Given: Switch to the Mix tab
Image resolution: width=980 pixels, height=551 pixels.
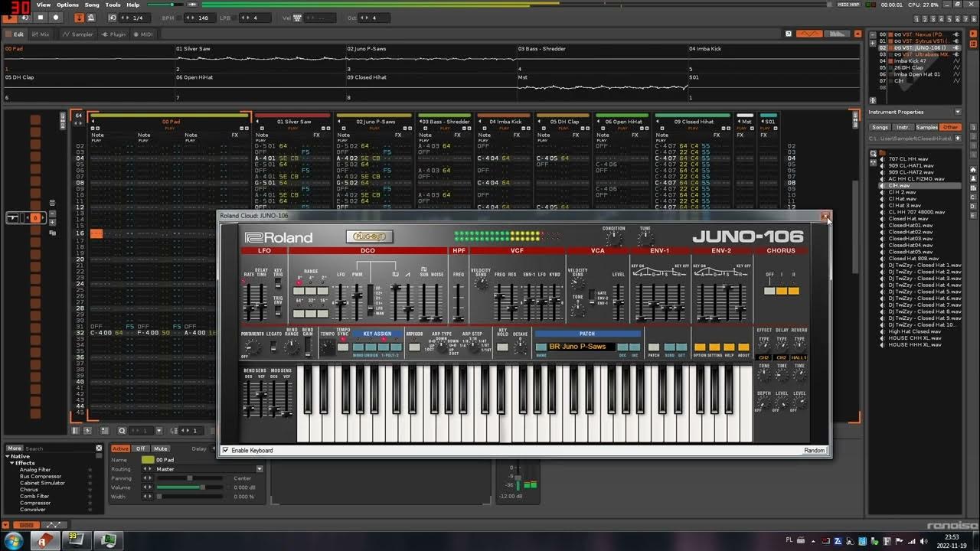Looking at the screenshot, I should (x=41, y=34).
